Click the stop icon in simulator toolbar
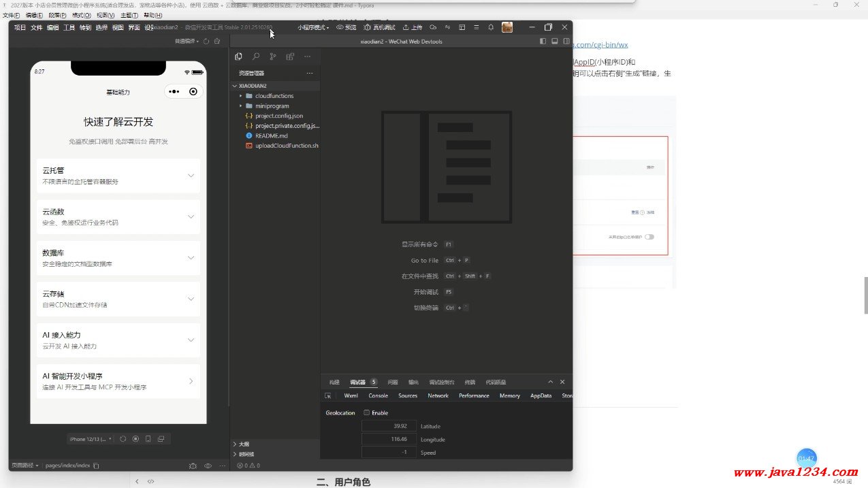The width and height of the screenshot is (868, 488). 135,439
